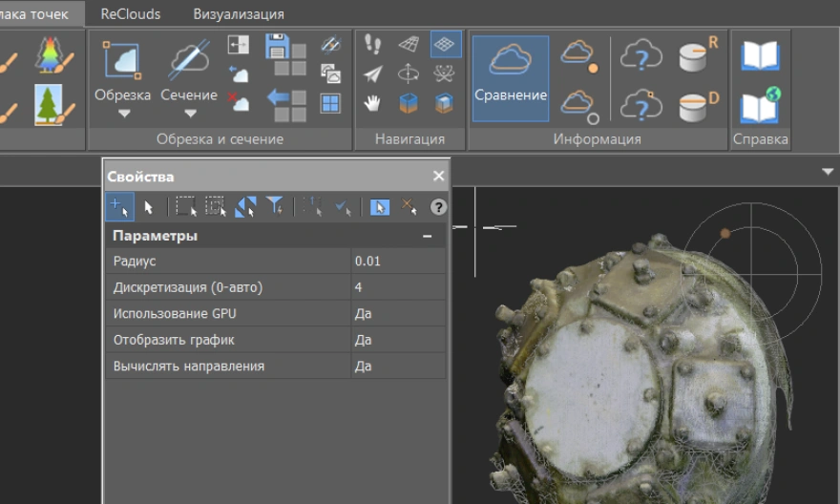Click the quick filter funnel icon

click(275, 206)
